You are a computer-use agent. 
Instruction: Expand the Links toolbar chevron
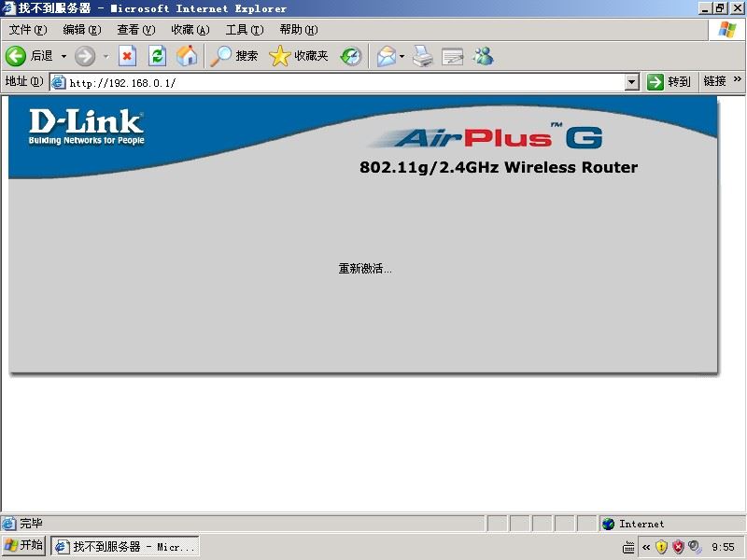(738, 79)
